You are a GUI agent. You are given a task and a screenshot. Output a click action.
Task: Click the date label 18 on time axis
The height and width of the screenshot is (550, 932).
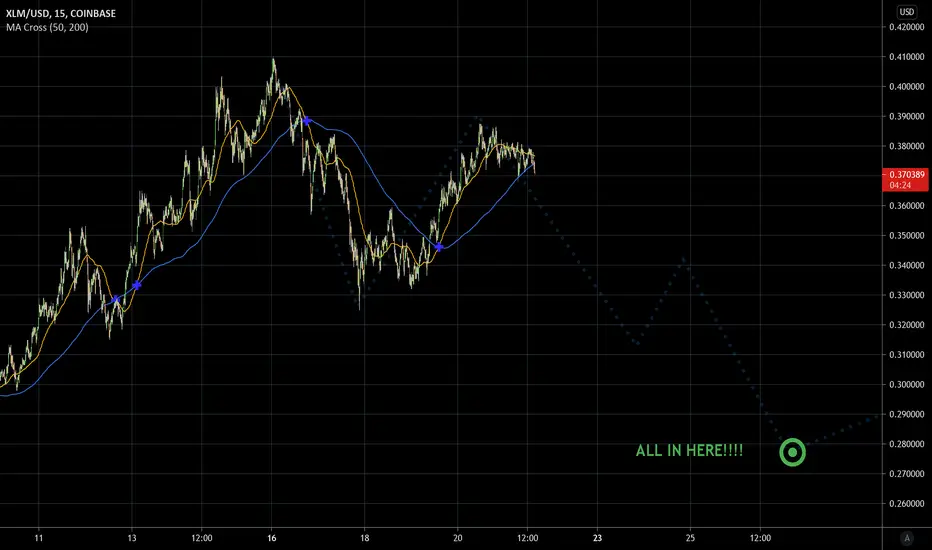(x=364, y=538)
